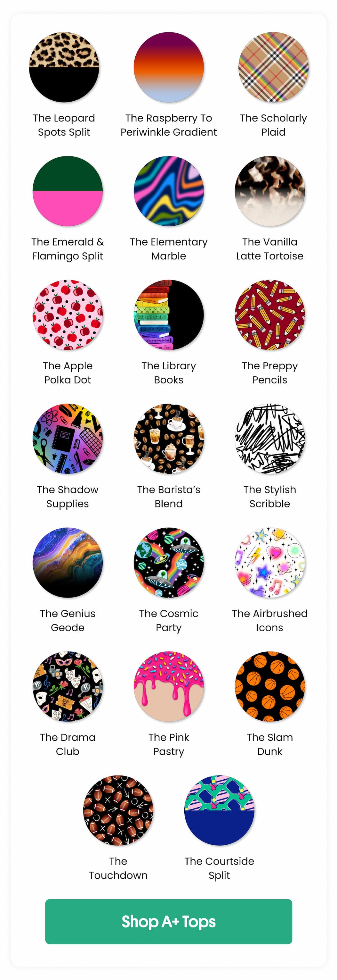Select the Touchdown football pattern circle
Image resolution: width=337 pixels, height=980 pixels.
(x=118, y=810)
